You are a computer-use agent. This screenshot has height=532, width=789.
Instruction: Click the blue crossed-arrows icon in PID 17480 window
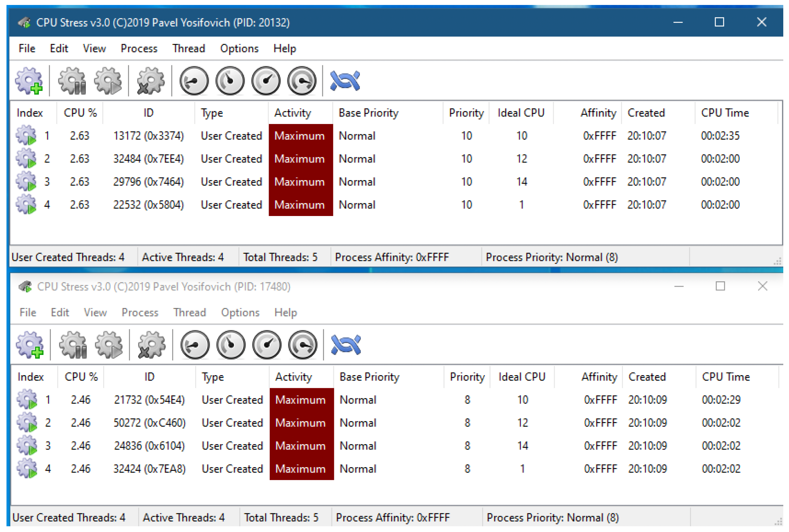point(346,345)
